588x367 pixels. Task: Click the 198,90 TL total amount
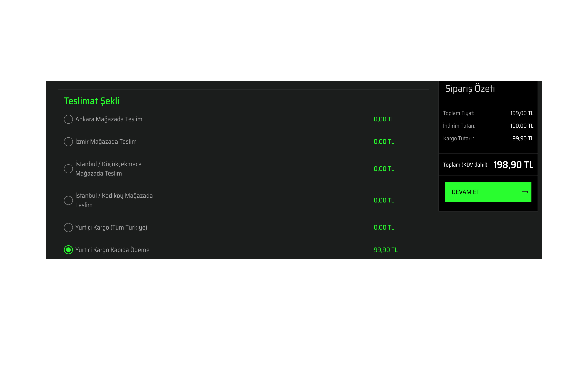pyautogui.click(x=513, y=165)
